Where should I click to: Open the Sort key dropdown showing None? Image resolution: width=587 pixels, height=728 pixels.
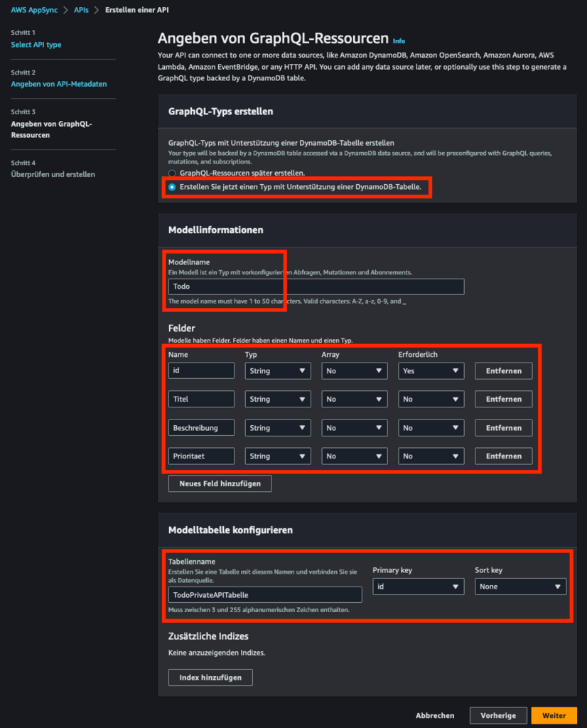520,587
